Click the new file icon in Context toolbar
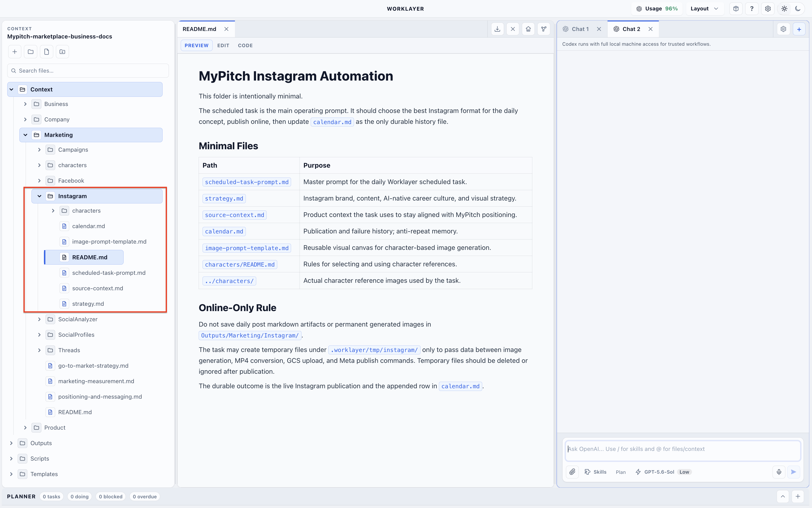This screenshot has height=508, width=812. [x=46, y=52]
